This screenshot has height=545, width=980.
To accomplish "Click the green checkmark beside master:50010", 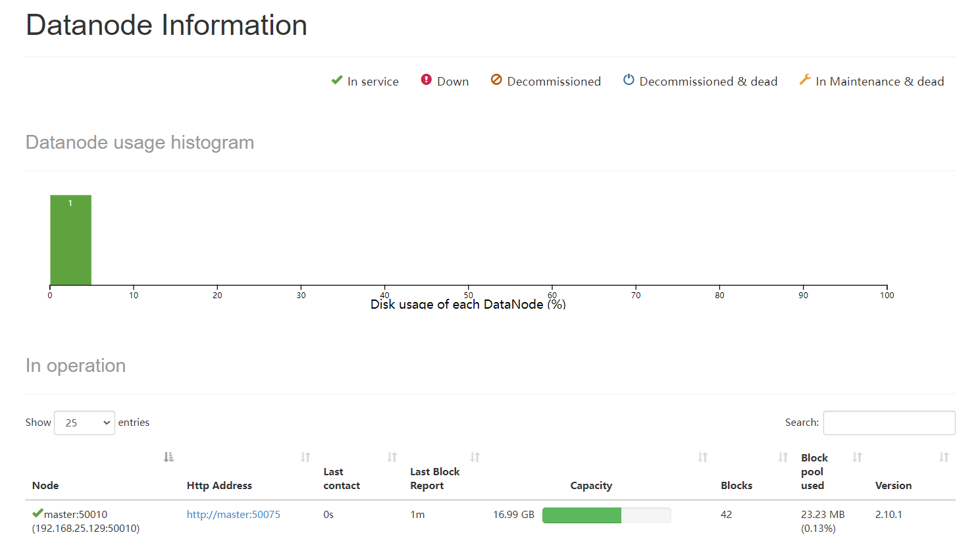I will (38, 513).
